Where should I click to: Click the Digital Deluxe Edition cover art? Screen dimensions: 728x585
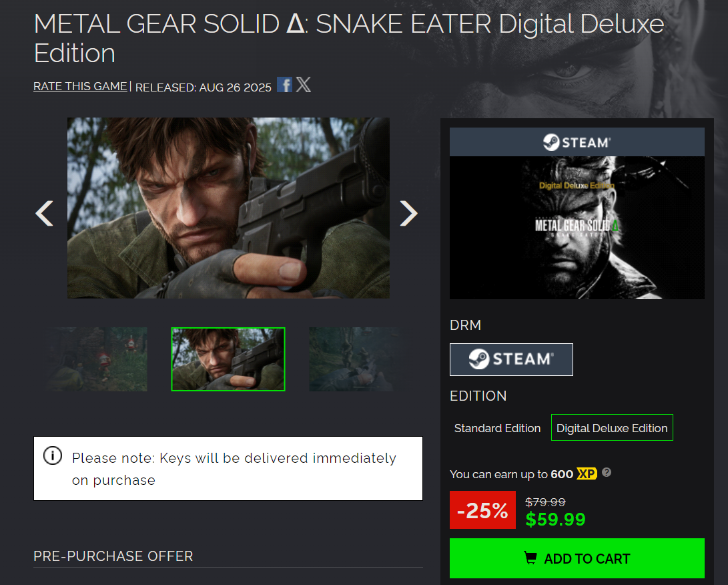click(x=577, y=228)
